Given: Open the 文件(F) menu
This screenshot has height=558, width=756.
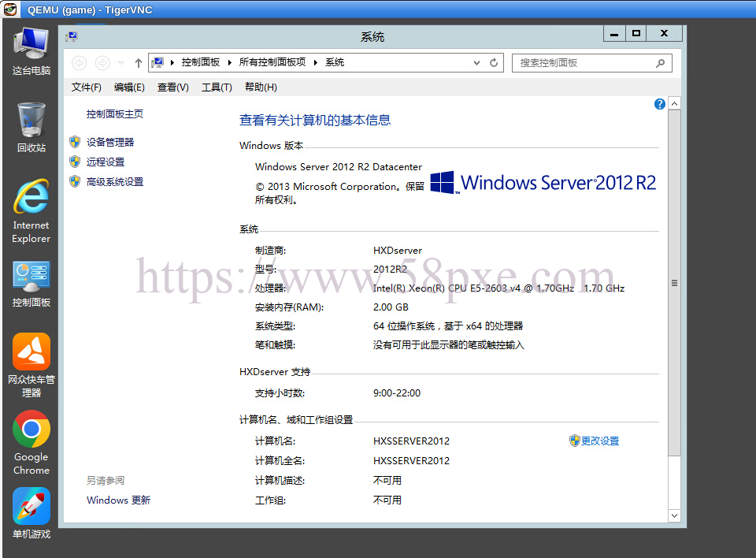Looking at the screenshot, I should [x=87, y=87].
